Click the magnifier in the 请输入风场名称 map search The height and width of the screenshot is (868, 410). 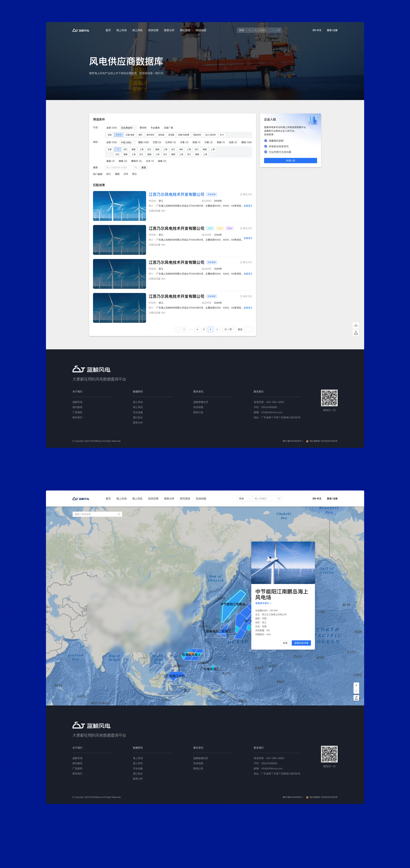(119, 514)
